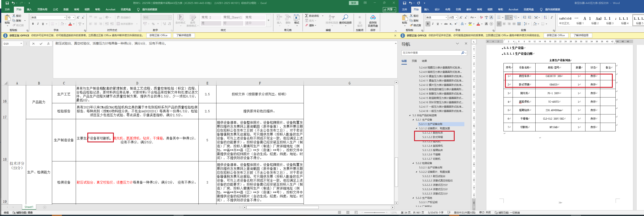Open the 公式 tab in Excel
Screen dimensions: 644x216
55,10
